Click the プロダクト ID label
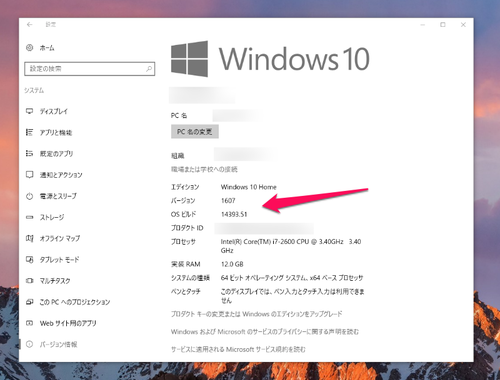This screenshot has width=500, height=380. pyautogui.click(x=187, y=228)
